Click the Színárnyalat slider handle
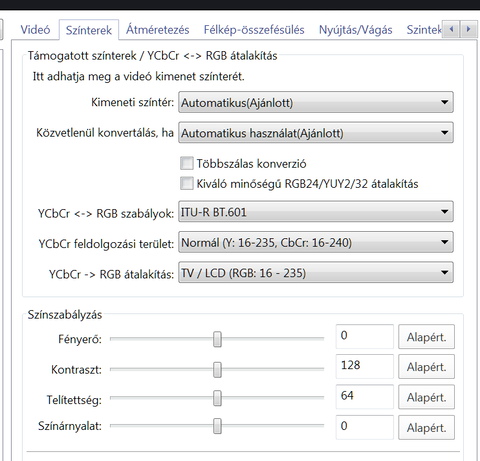 pos(217,426)
